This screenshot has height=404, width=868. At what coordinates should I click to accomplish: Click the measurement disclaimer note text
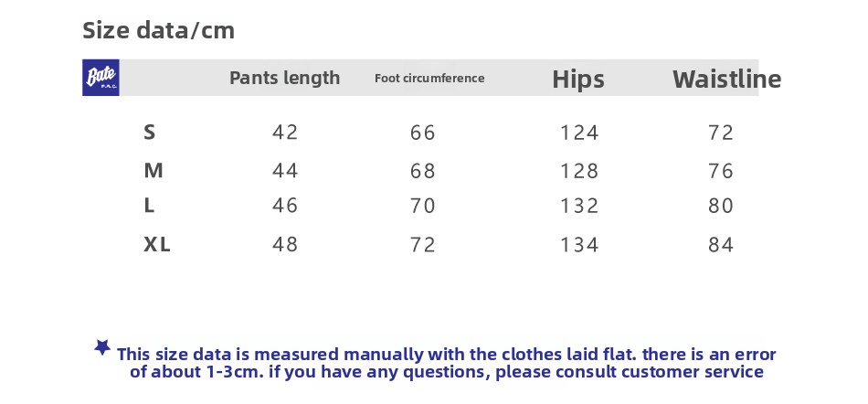point(446,363)
